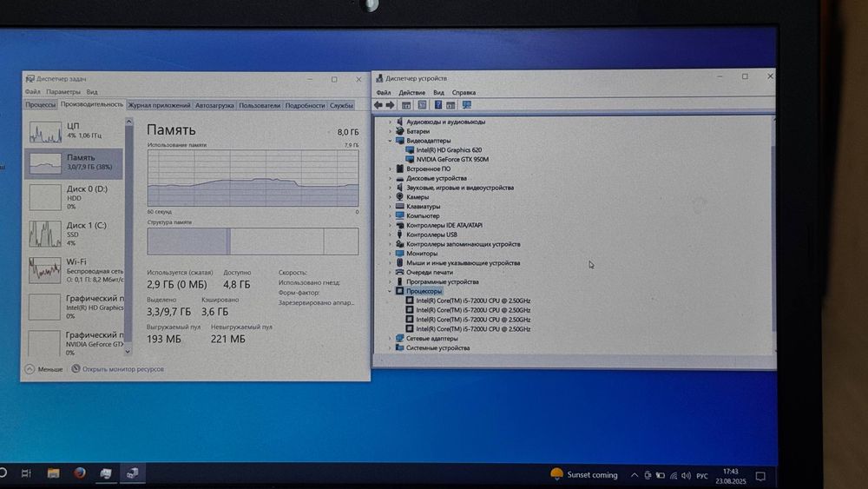The image size is (868, 489).
Task: Open volume control in system tray
Action: coord(687,476)
